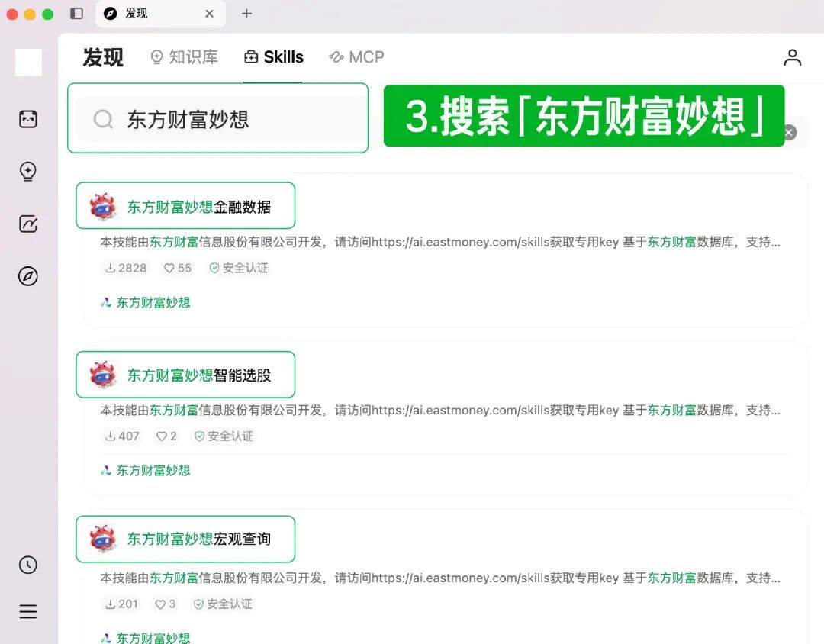Viewport: 824px width, 644px height.
Task: Click description text of 智能选股 skill
Action: pyautogui.click(x=440, y=410)
